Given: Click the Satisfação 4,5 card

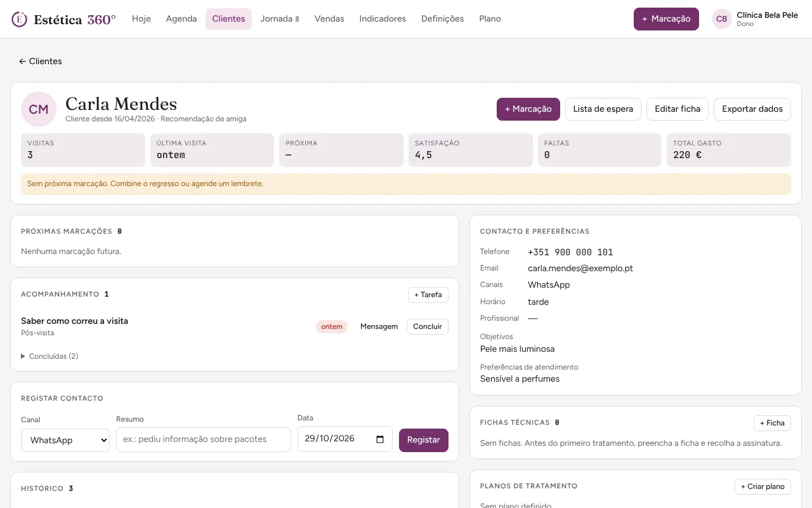Looking at the screenshot, I should coord(471,150).
